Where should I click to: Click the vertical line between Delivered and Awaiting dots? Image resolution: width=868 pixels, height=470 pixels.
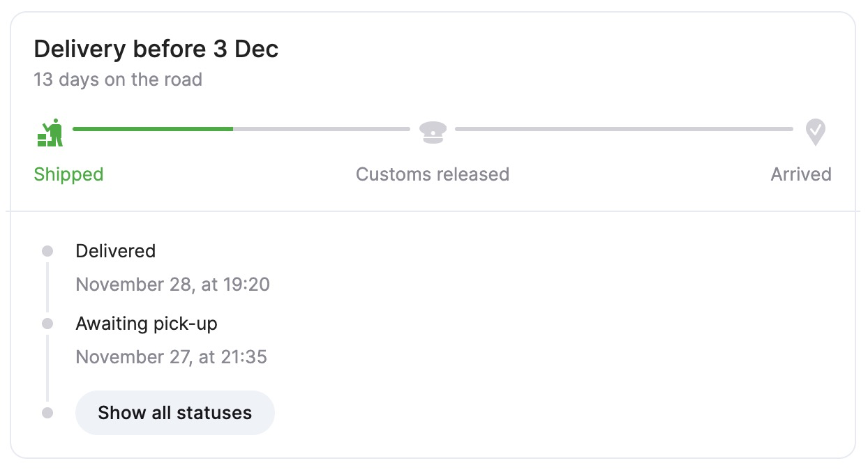[x=47, y=287]
